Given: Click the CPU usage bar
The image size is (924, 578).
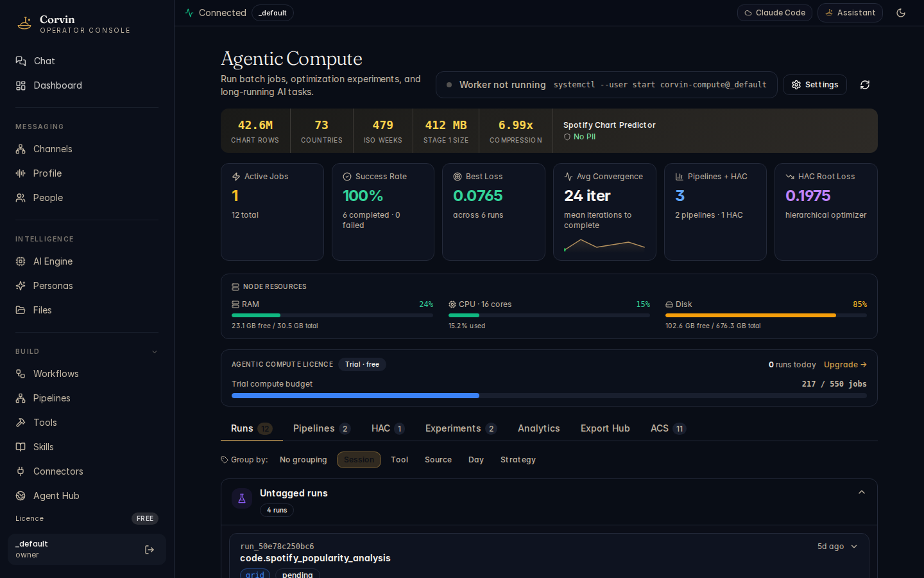Looking at the screenshot, I should coord(549,315).
